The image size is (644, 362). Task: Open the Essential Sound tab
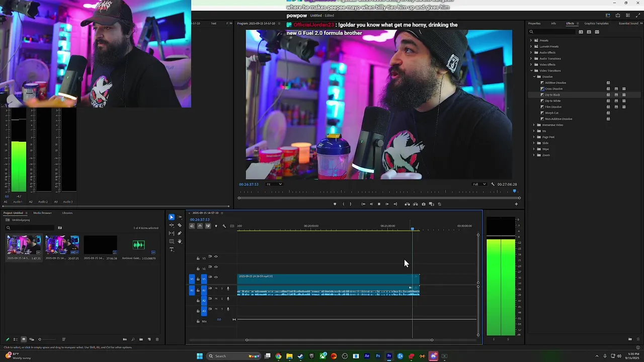pos(628,24)
